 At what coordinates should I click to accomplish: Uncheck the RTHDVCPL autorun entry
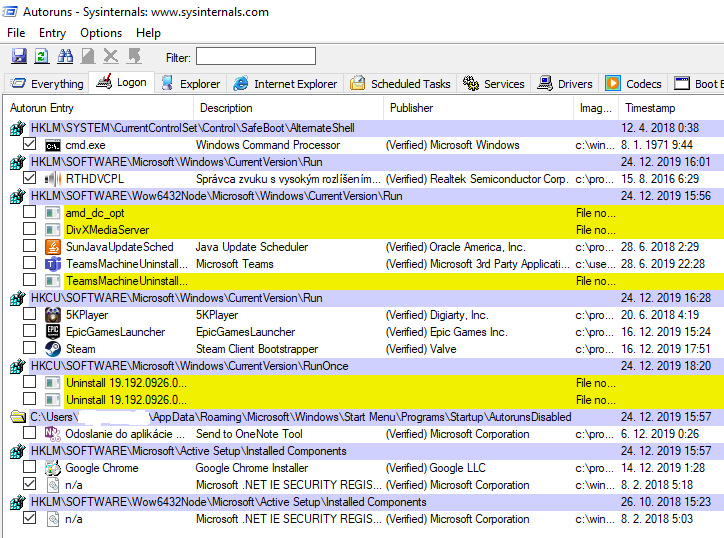click(30, 179)
